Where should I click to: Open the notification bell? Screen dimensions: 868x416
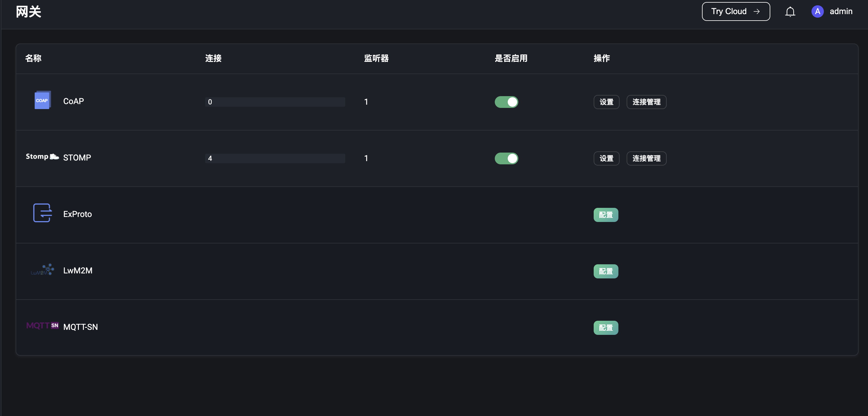click(x=790, y=11)
